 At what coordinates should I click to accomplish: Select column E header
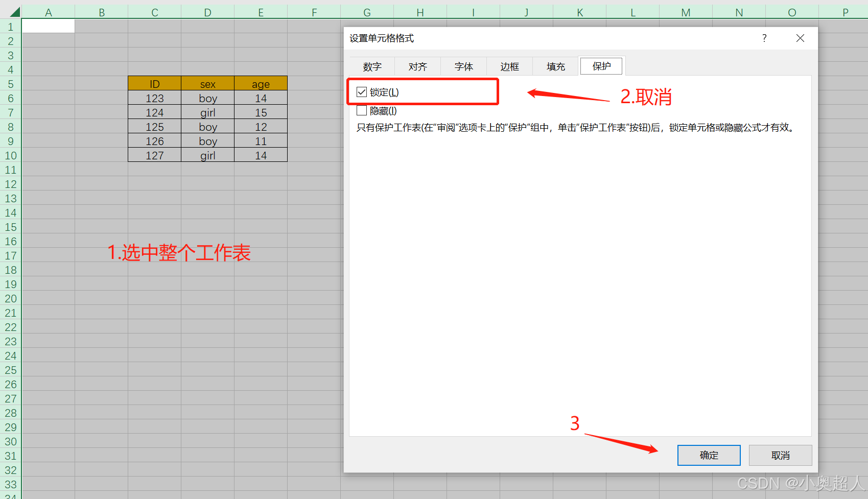click(261, 12)
